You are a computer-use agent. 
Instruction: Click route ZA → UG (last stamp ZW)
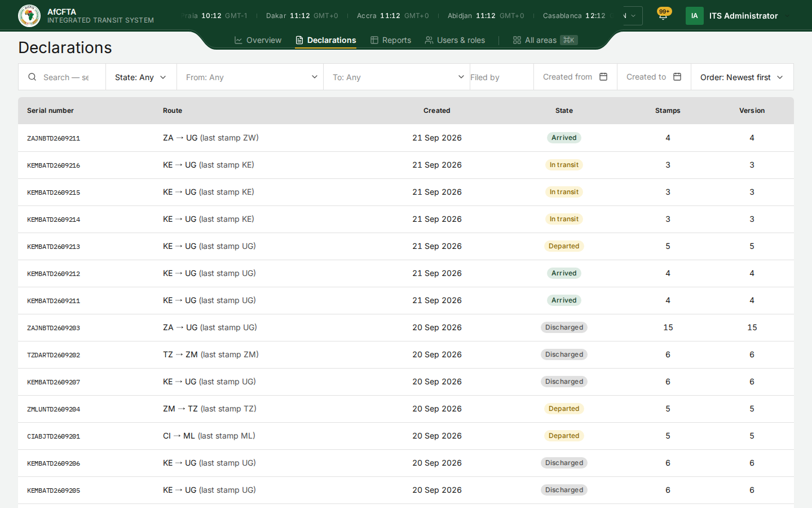pyautogui.click(x=211, y=138)
